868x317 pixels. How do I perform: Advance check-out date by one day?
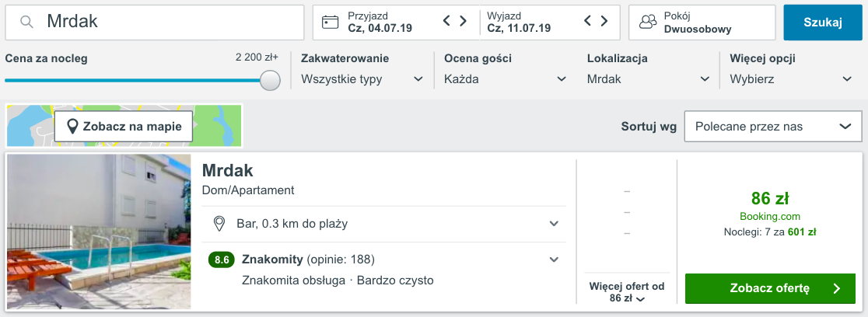pos(604,21)
